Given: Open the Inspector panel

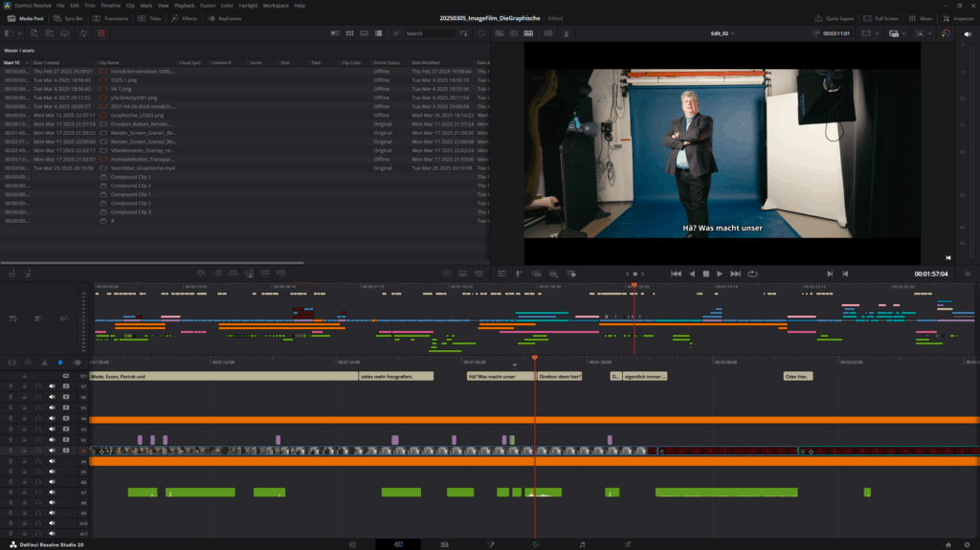Looking at the screenshot, I should click(x=958, y=18).
